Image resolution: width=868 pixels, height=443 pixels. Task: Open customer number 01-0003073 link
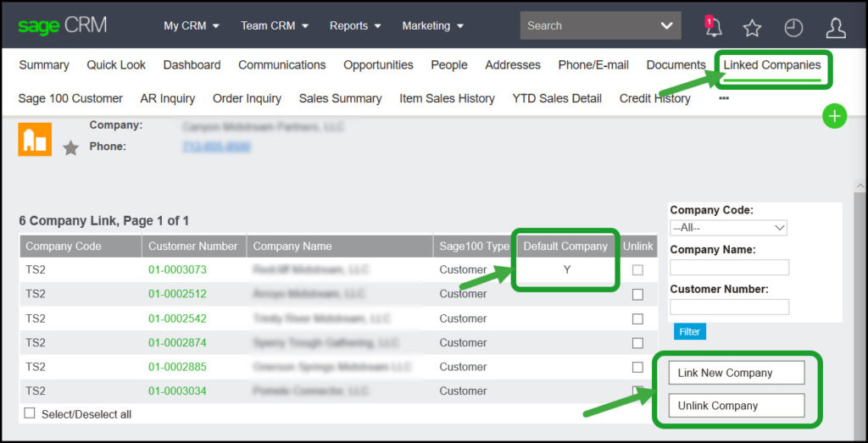click(x=177, y=270)
